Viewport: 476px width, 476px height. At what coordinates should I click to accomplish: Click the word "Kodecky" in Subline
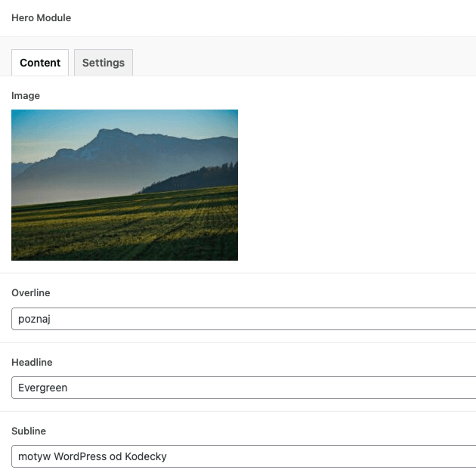click(147, 456)
